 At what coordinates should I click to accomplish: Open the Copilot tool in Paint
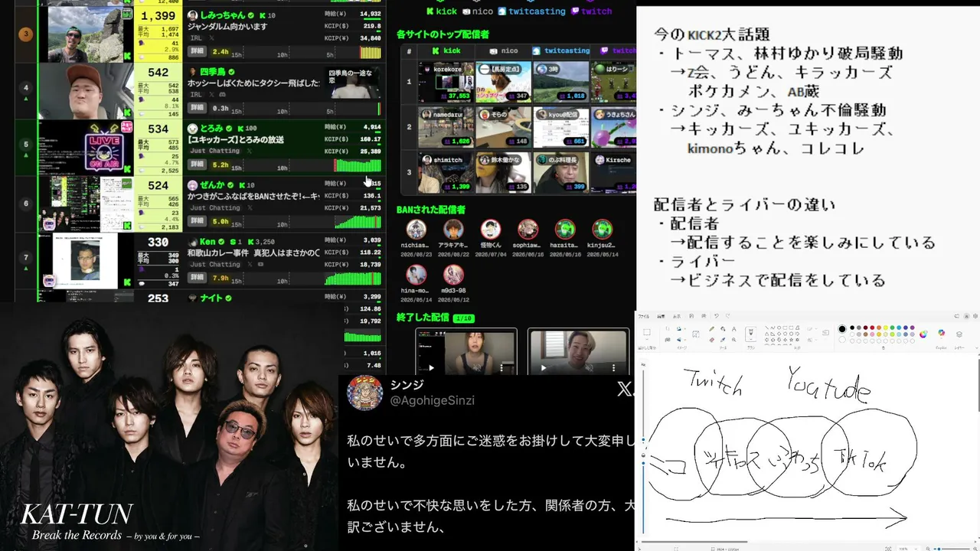(941, 334)
